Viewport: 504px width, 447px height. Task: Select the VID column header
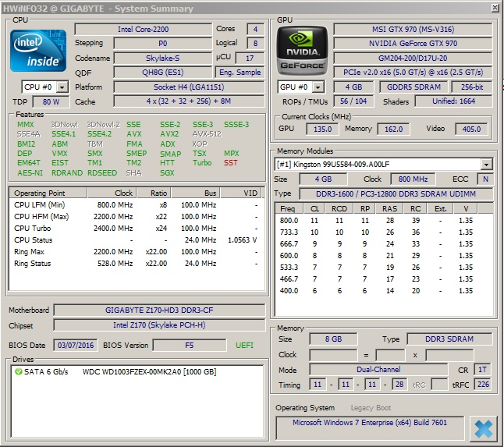coord(241,193)
